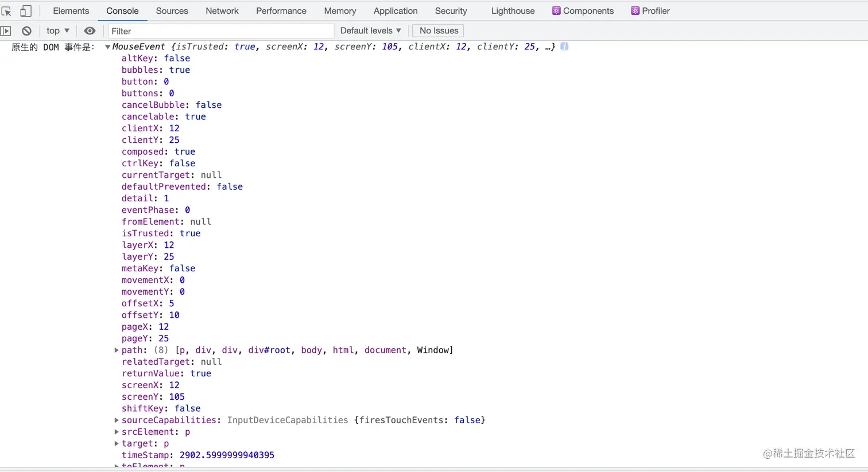868x472 pixels.
Task: Open the top JavaScript context dropdown
Action: [58, 31]
